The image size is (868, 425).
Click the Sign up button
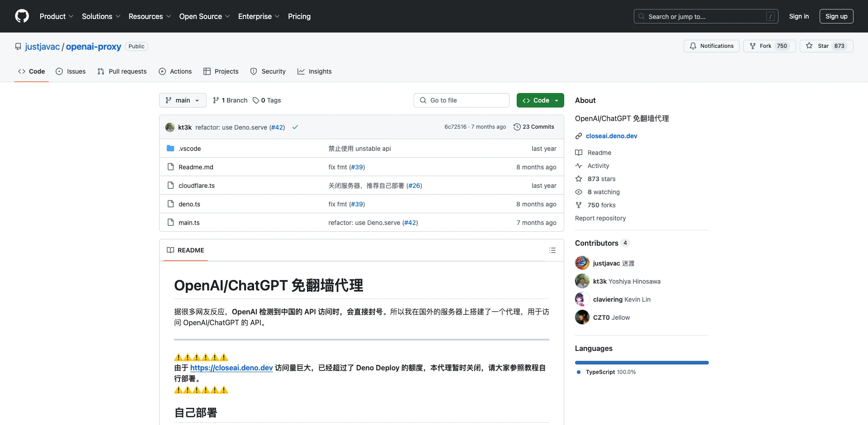tap(836, 16)
